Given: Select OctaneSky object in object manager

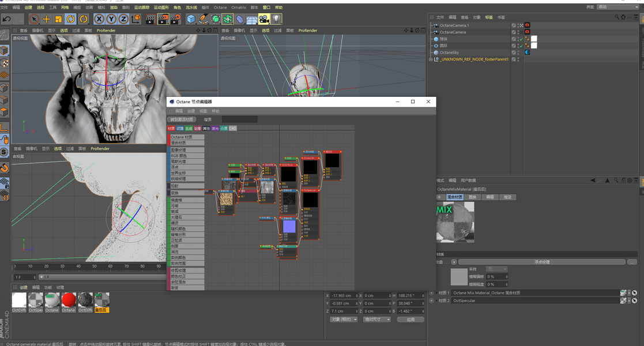Looking at the screenshot, I should [x=449, y=52].
